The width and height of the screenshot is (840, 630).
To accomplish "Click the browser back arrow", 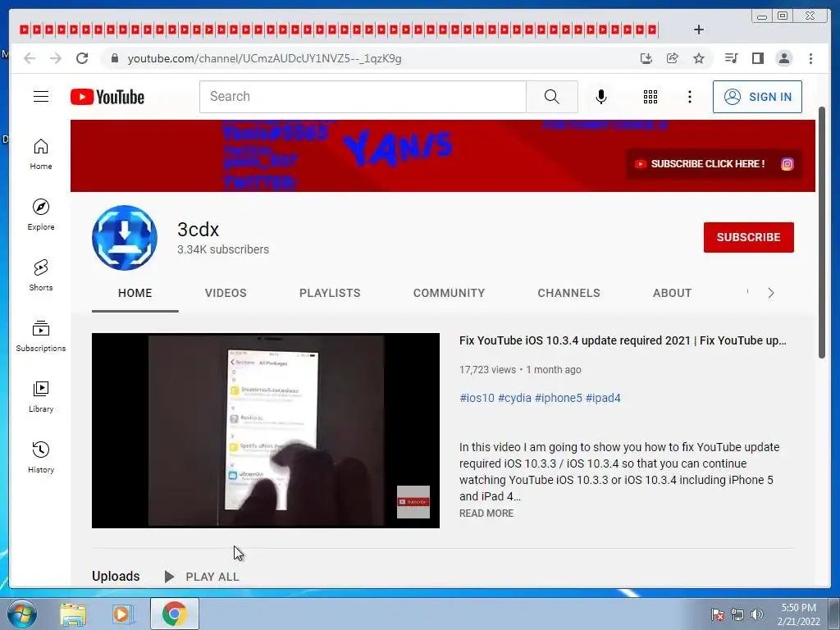I will point(30,58).
